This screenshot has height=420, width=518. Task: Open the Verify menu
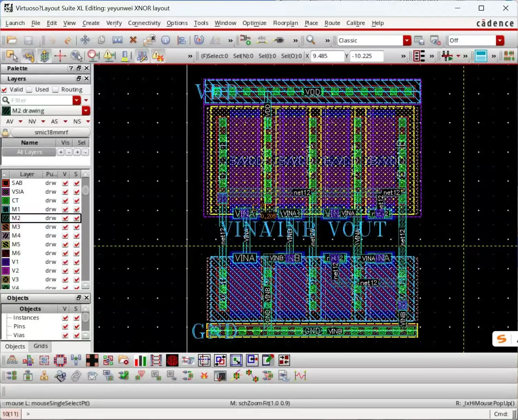point(114,23)
